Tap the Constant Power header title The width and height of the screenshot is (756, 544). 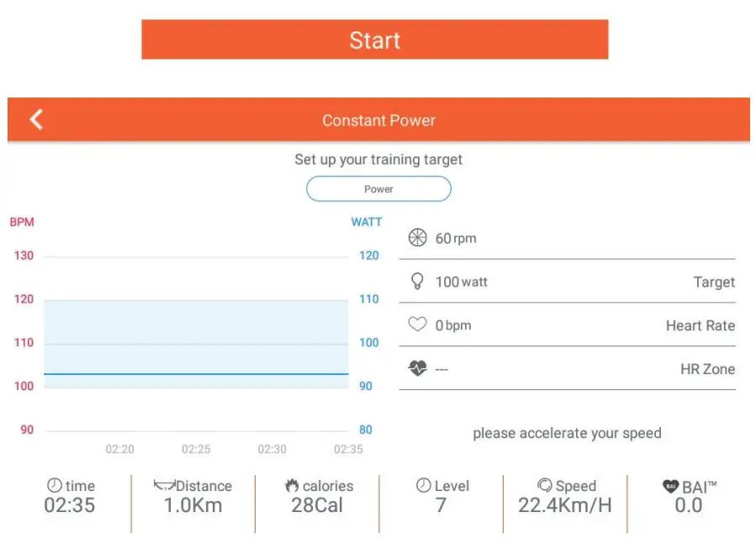[x=378, y=120]
